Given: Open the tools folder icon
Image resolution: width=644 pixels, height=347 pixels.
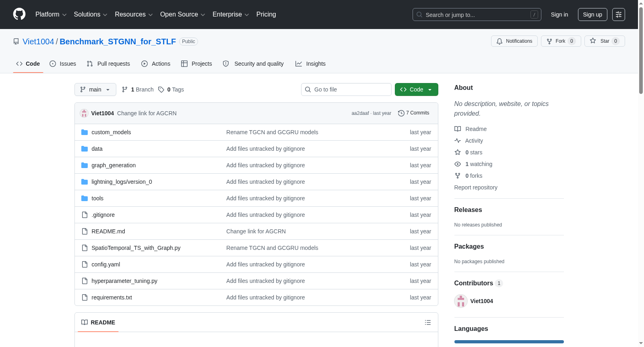Looking at the screenshot, I should coord(85,198).
